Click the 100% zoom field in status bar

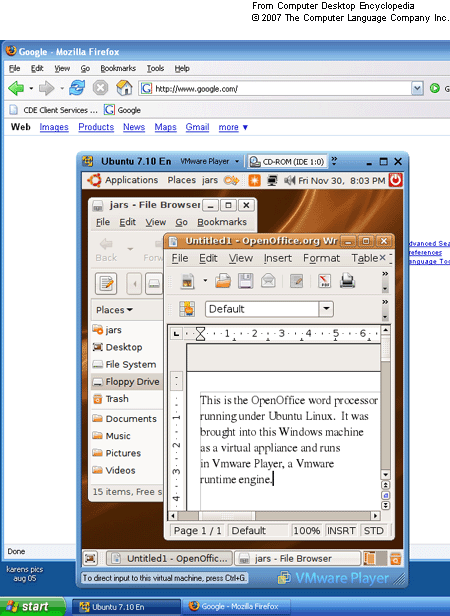(307, 531)
